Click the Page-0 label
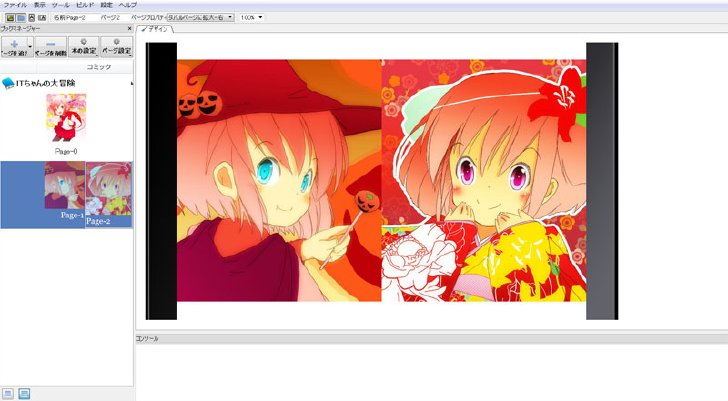This screenshot has height=401, width=728. click(x=66, y=152)
